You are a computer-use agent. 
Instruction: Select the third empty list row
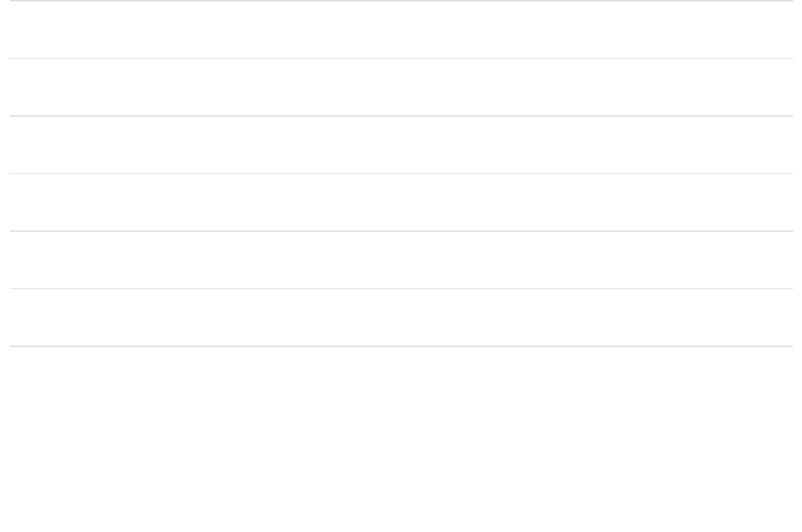point(401,145)
